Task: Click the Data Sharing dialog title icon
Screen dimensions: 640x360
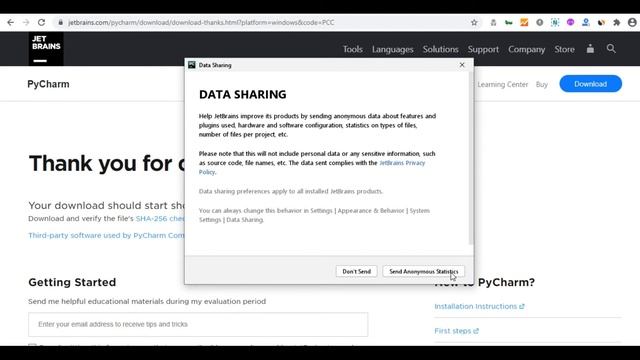Action: pyautogui.click(x=192, y=65)
